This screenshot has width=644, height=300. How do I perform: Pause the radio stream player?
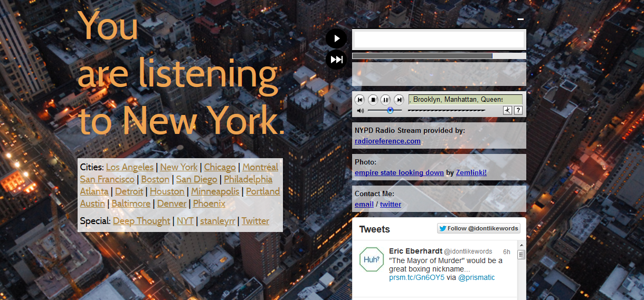coord(386,100)
